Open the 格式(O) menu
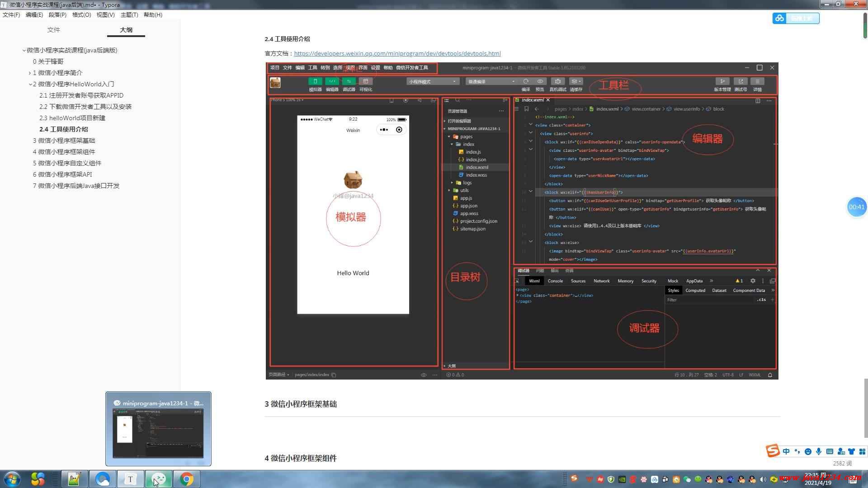The width and height of the screenshot is (868, 488). (81, 15)
